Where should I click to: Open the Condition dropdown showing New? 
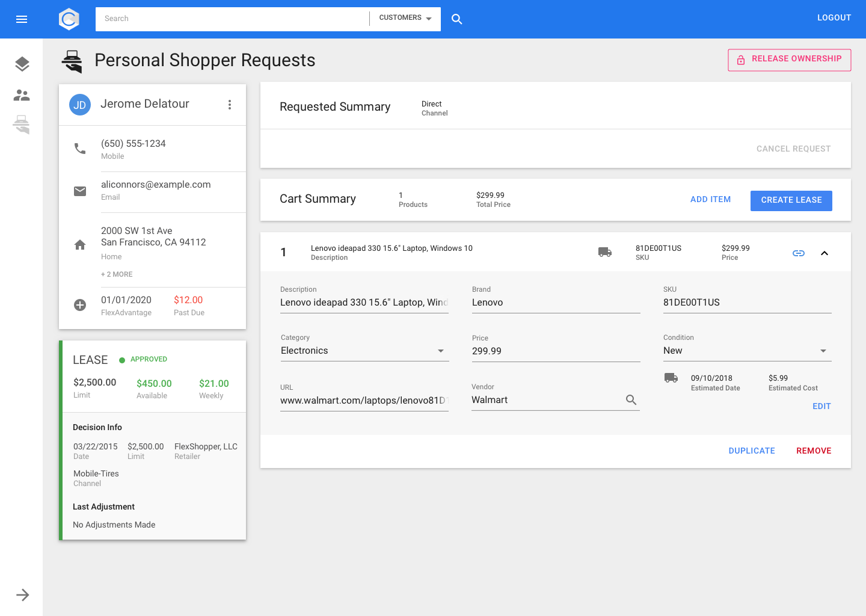click(747, 351)
